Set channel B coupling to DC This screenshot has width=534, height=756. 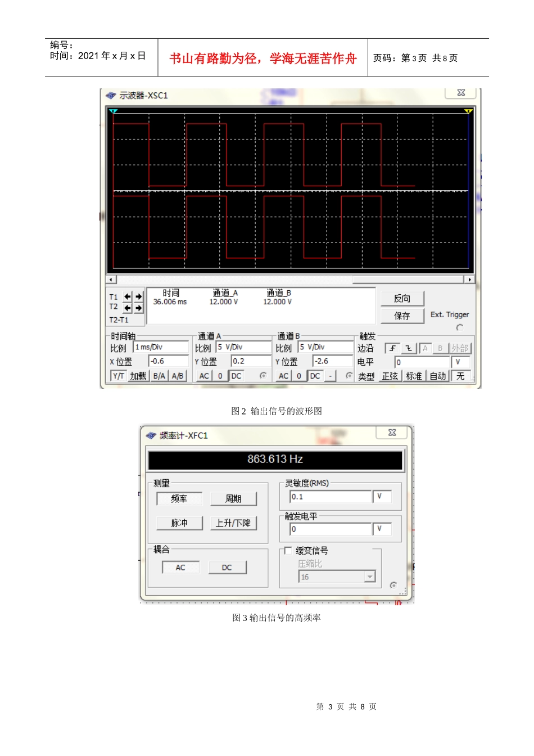315,376
